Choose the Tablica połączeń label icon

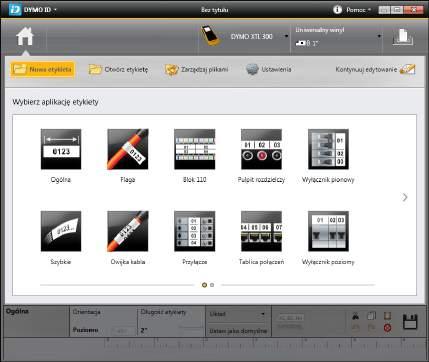point(261,231)
